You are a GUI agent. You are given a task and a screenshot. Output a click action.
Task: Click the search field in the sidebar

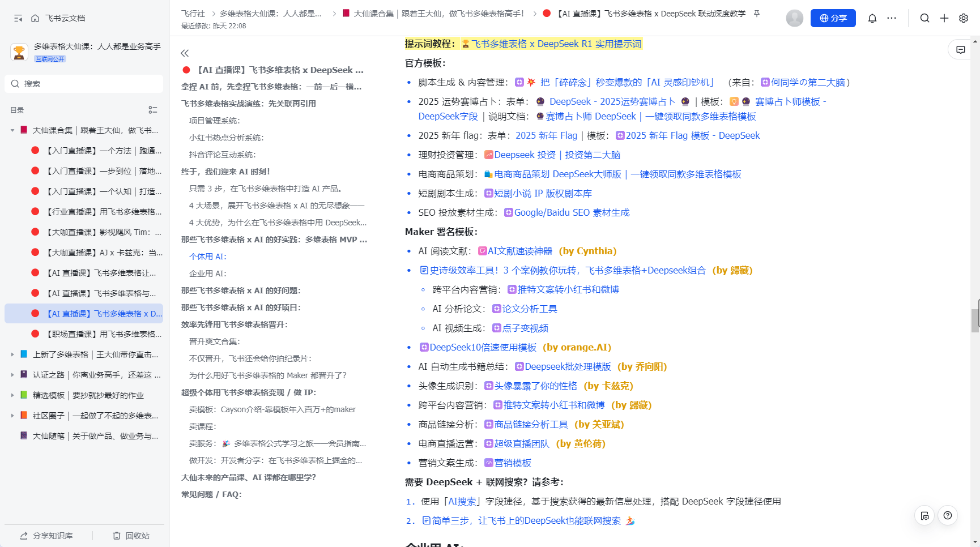[84, 84]
